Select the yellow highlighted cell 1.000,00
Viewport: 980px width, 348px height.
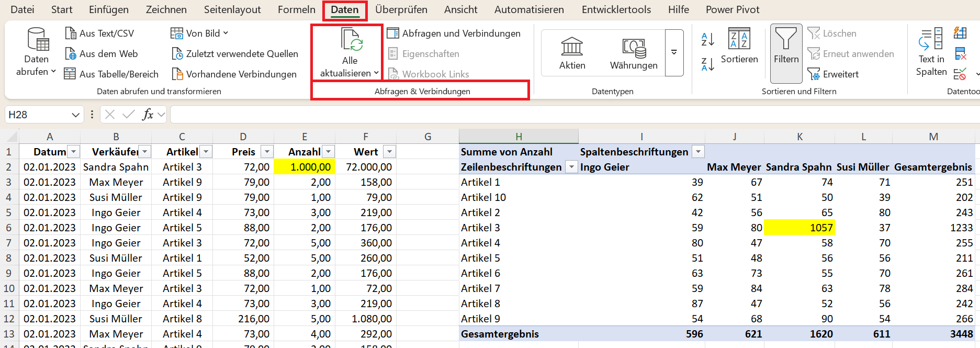coord(305,167)
